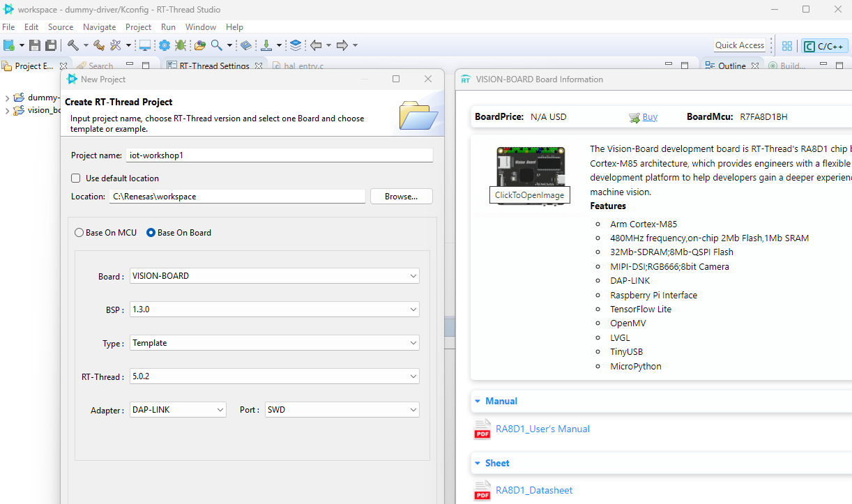
Task: Click the Build hammer icon
Action: 73,45
